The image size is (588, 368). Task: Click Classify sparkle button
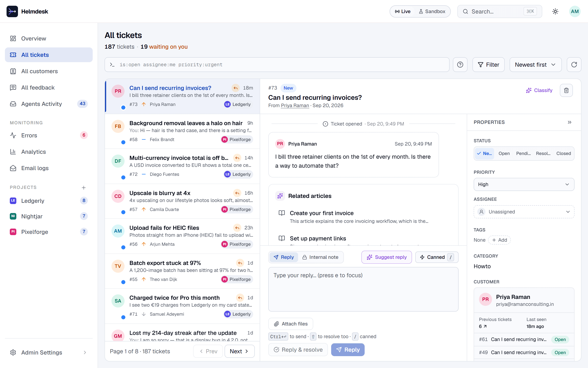coord(539,90)
